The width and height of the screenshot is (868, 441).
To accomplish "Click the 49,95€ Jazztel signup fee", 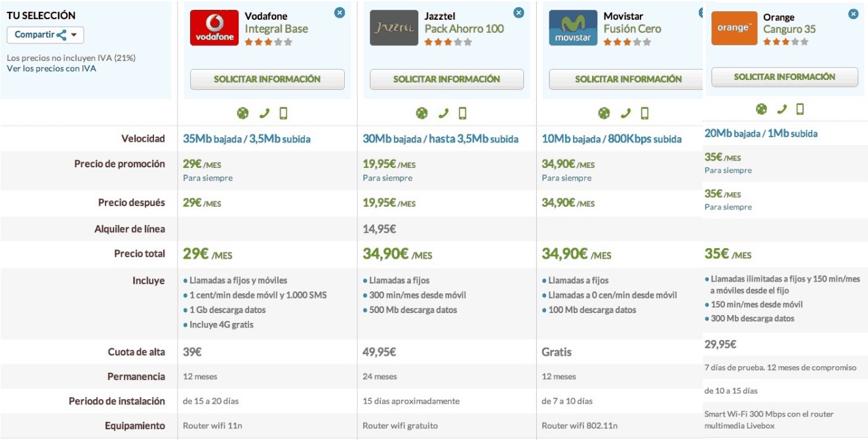I will [x=379, y=352].
